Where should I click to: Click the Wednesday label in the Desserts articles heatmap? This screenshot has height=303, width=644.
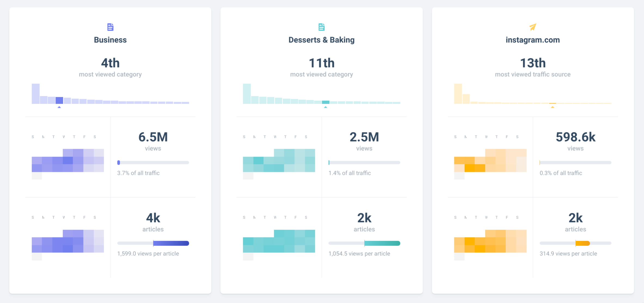click(x=275, y=217)
